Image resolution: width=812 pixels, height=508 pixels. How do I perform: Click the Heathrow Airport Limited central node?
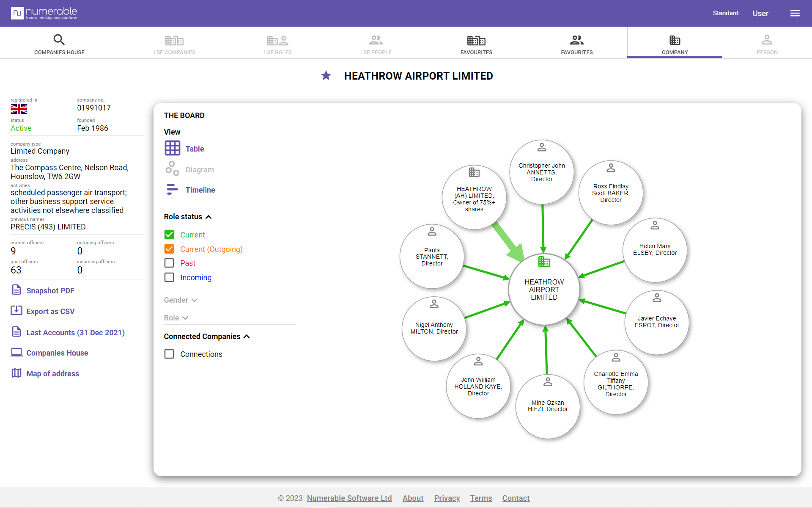click(544, 289)
